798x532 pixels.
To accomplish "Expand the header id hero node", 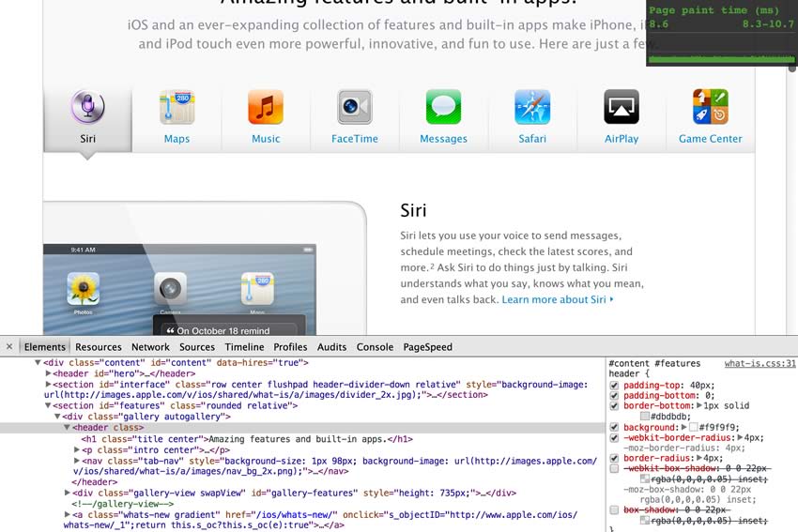I will pos(48,373).
